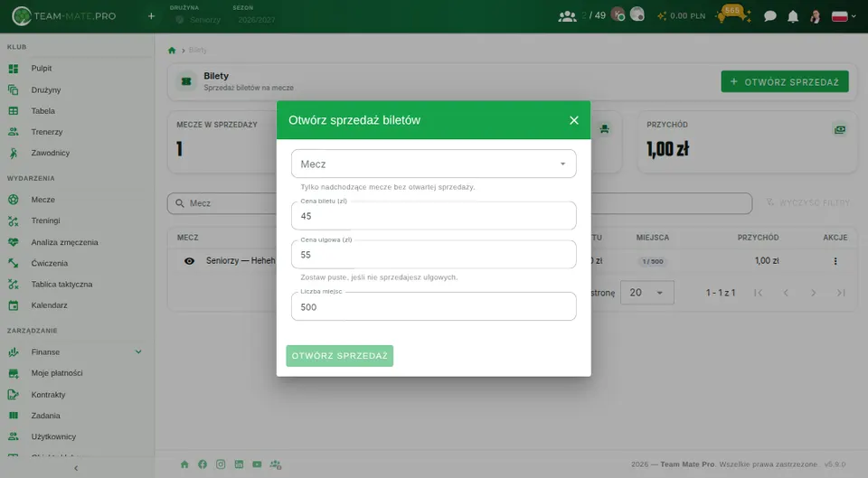The image size is (868, 478).
Task: Click the Miejsca column header
Action: click(653, 238)
